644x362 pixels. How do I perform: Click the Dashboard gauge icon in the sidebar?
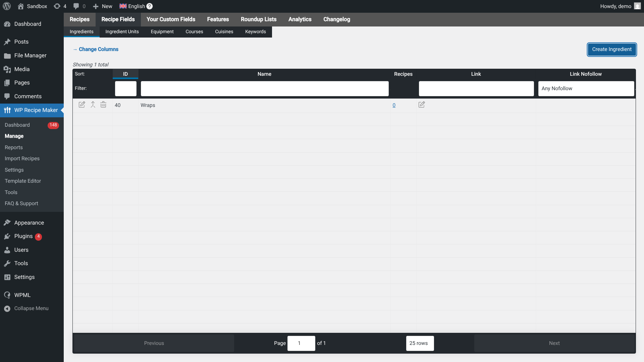(7, 24)
